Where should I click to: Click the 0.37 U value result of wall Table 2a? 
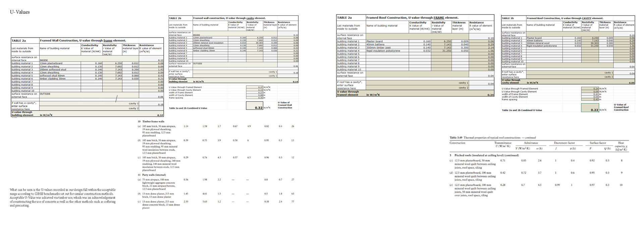(x=160, y=115)
